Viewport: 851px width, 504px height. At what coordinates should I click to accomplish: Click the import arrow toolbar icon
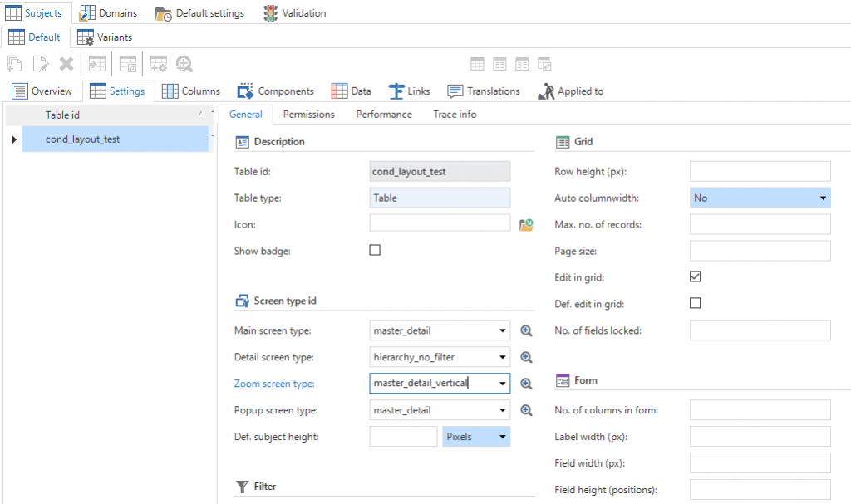97,64
